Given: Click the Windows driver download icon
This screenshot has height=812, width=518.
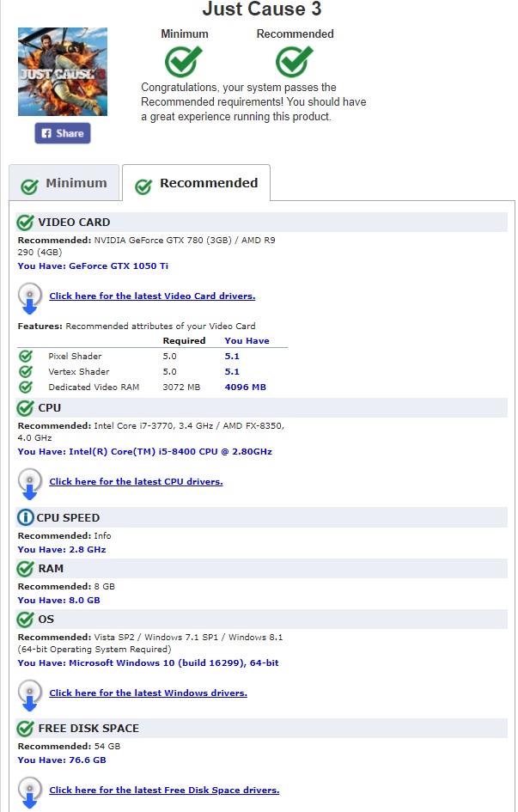Looking at the screenshot, I should click(30, 694).
